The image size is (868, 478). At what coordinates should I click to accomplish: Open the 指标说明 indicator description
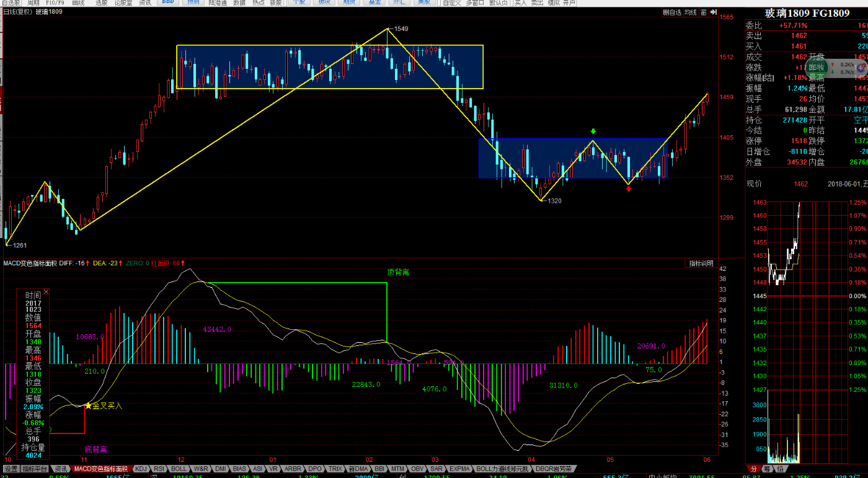[701, 263]
